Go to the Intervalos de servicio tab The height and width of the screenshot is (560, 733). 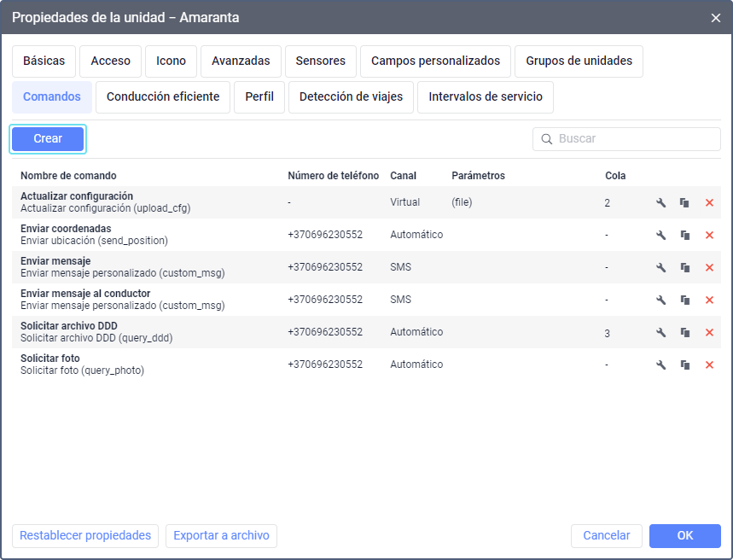pos(486,97)
